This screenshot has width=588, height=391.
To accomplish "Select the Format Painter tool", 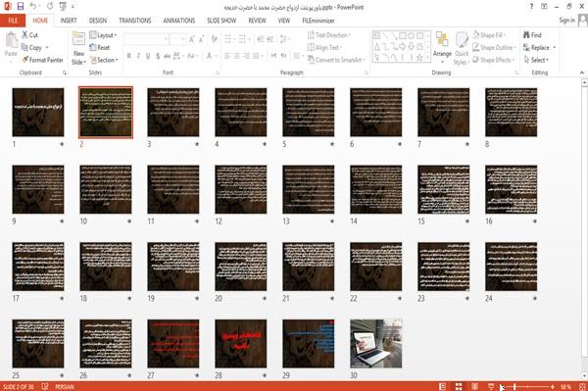I will (x=42, y=60).
